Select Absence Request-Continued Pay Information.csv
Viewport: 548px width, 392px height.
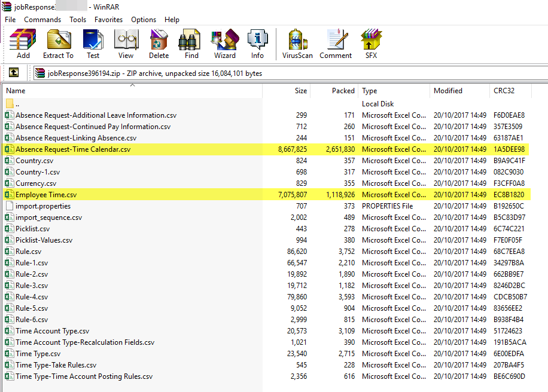[93, 126]
